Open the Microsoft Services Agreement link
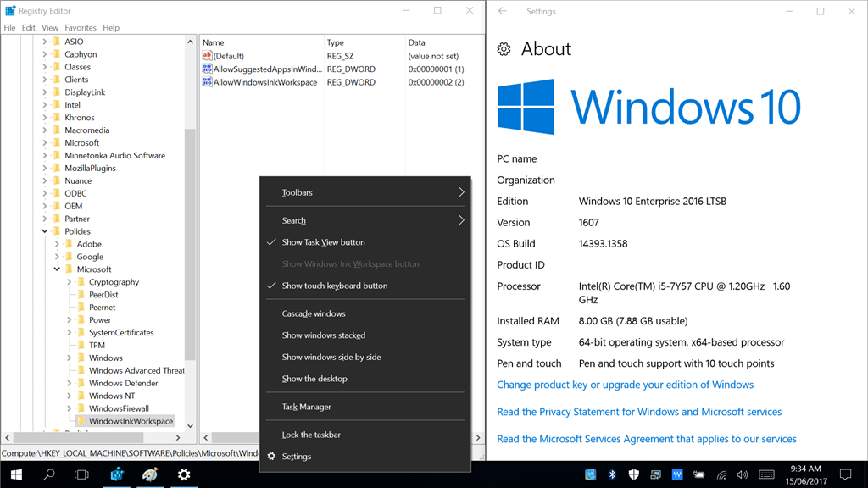Screen dimensions: 868x488 pyautogui.click(x=647, y=439)
